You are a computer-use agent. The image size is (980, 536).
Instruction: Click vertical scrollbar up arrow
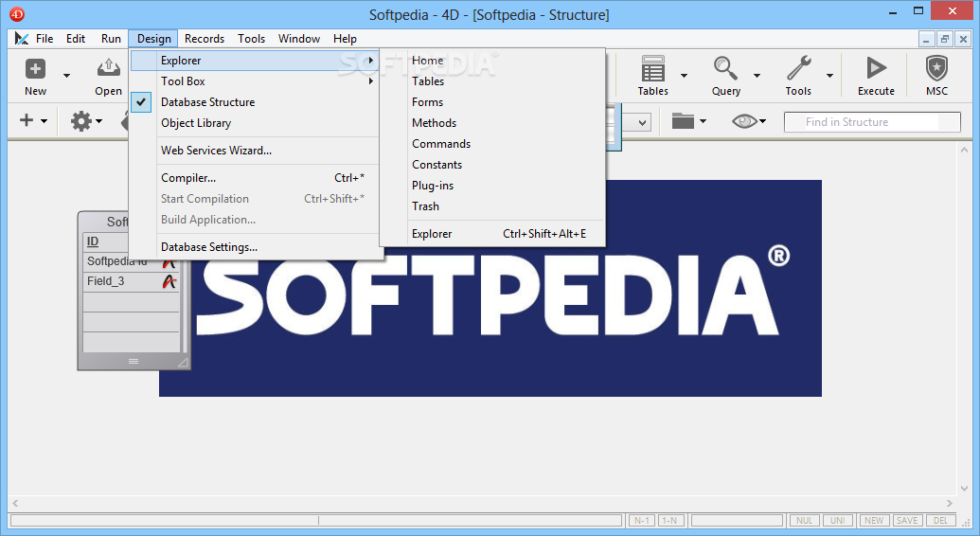964,151
